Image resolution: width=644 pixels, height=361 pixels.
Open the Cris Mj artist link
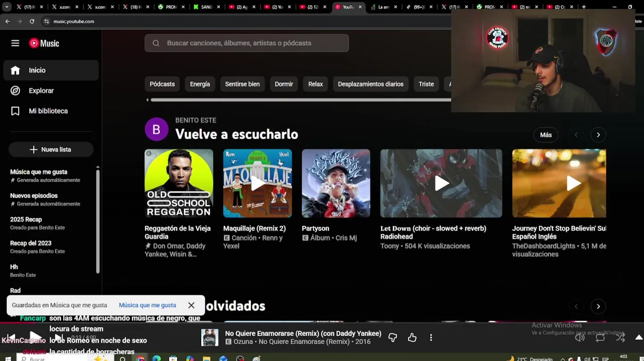click(346, 238)
